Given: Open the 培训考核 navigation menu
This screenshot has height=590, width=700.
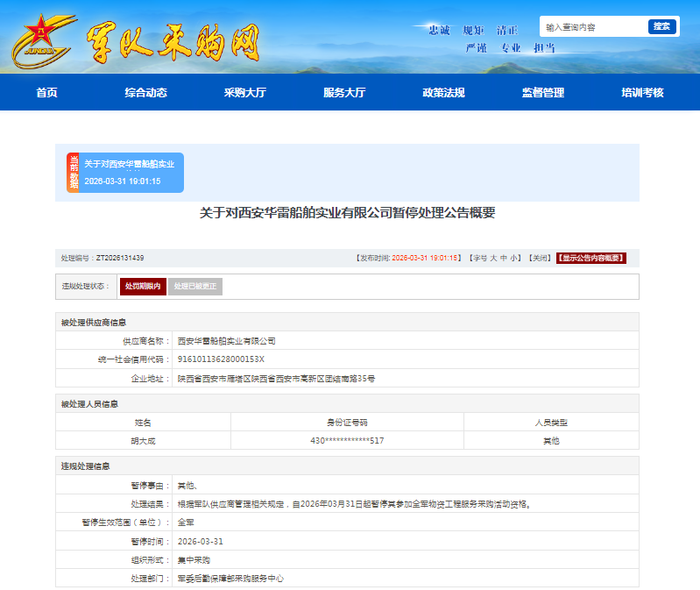Looking at the screenshot, I should (x=642, y=93).
